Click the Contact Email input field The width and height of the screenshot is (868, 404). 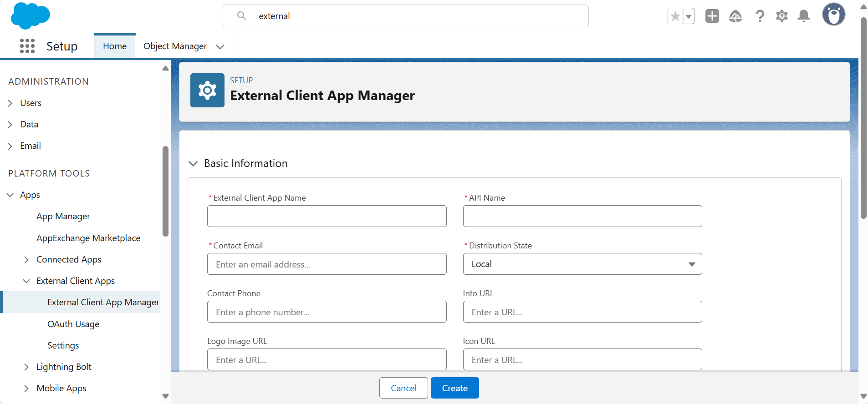pyautogui.click(x=327, y=264)
